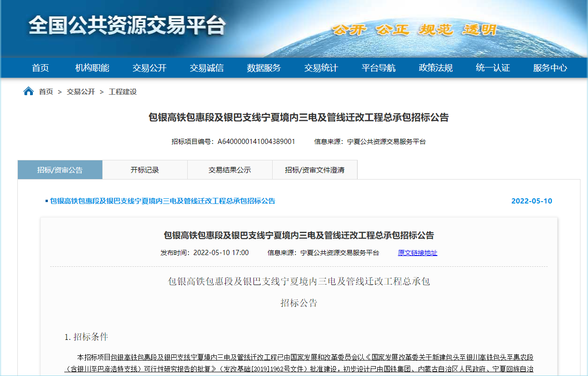The height and width of the screenshot is (376, 588).
Task: Open 机构职能 navigation menu item
Action: (92, 68)
